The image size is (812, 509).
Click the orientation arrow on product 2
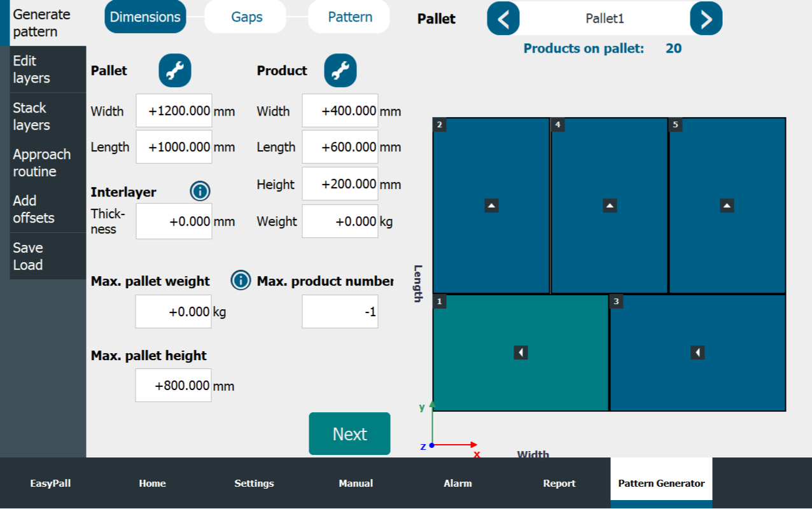(490, 205)
